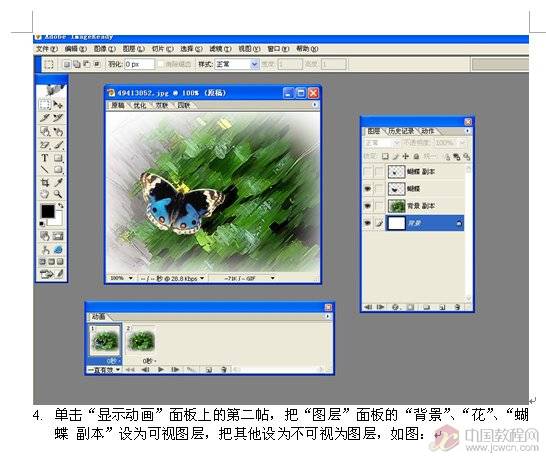Toggle link box of 蝴蝶 layer
Viewport: 546px width, 458px height.
379,188
